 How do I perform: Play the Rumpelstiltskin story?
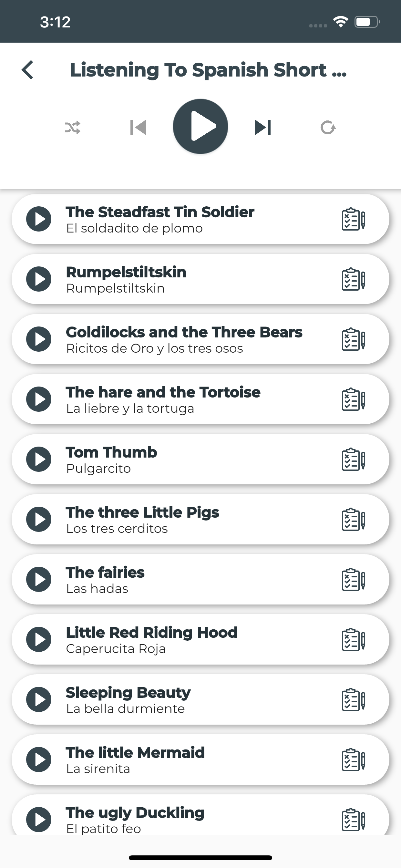pyautogui.click(x=39, y=279)
